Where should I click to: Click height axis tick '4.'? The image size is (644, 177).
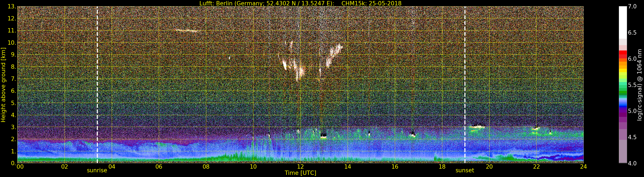tap(13, 115)
